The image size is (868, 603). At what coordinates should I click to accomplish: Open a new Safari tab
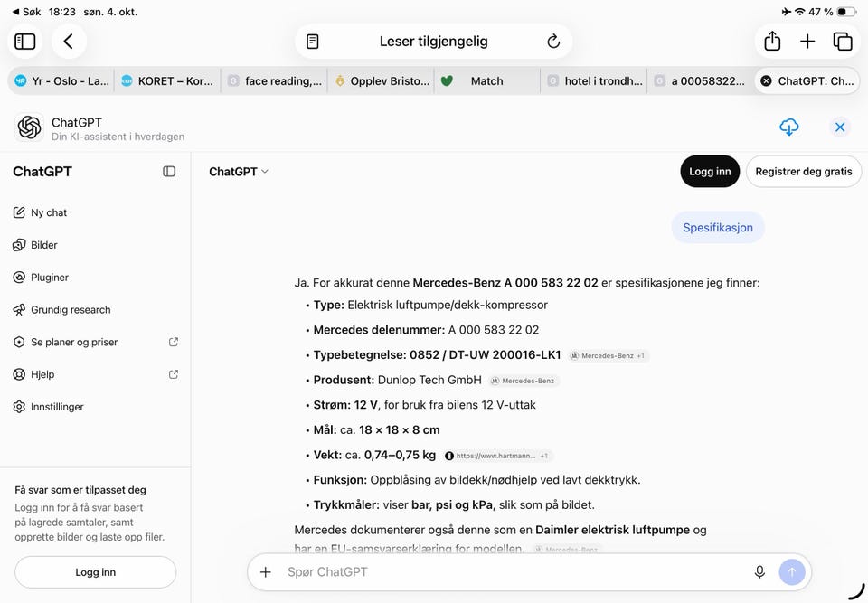(807, 42)
